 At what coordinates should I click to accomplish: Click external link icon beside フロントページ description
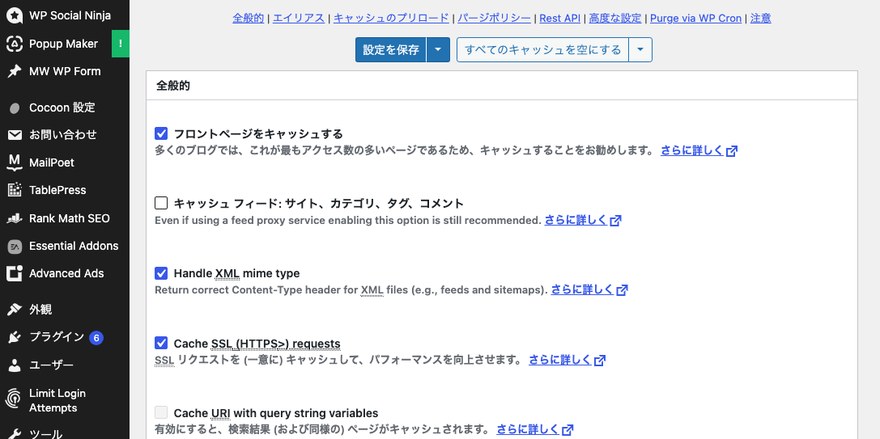pyautogui.click(x=731, y=151)
